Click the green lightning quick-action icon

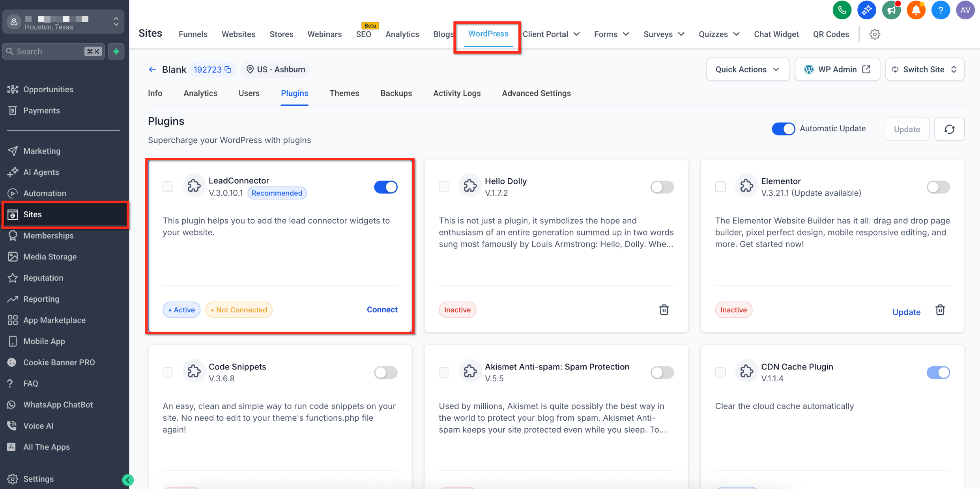pyautogui.click(x=116, y=52)
